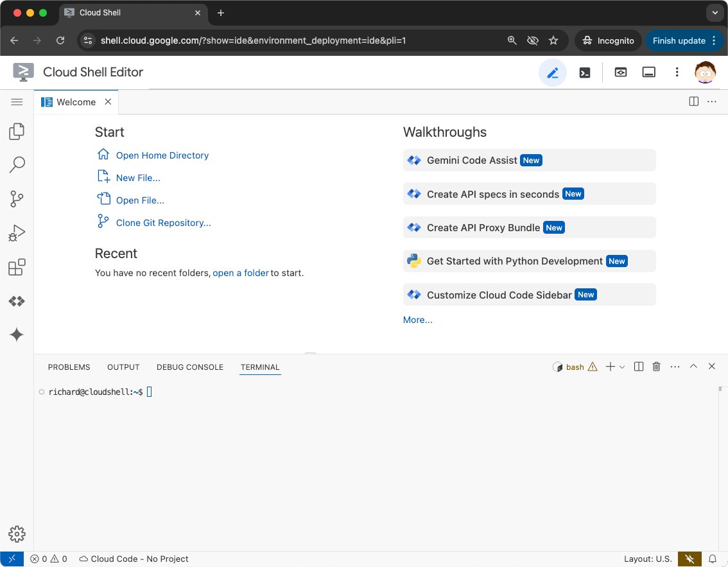The width and height of the screenshot is (728, 567).
Task: Click the pencil Editor toggle button
Action: coord(552,73)
